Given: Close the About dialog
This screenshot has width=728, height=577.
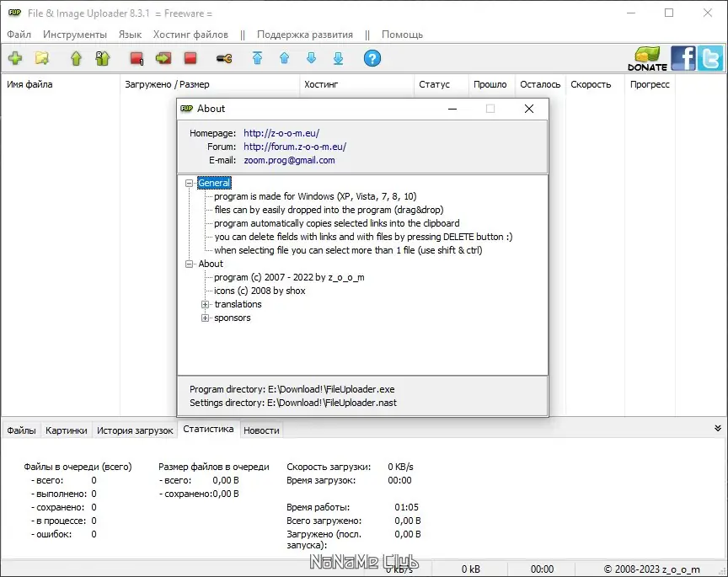Looking at the screenshot, I should tap(529, 109).
